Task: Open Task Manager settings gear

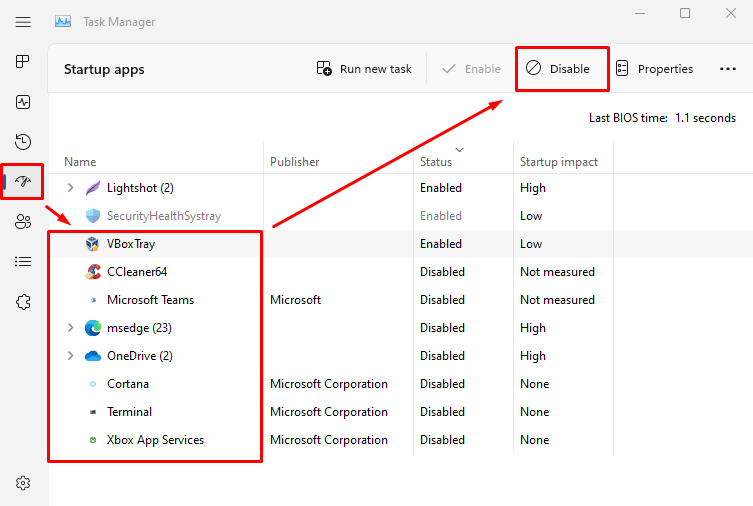Action: [x=23, y=482]
